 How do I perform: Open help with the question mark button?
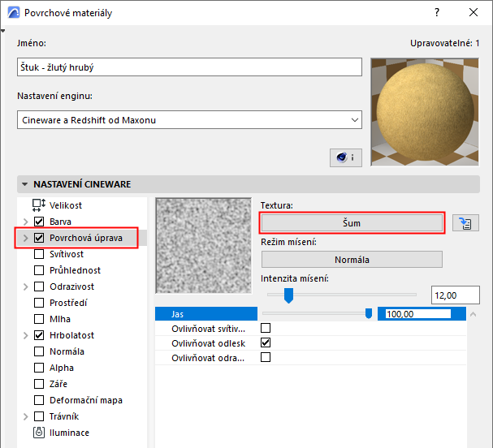(437, 12)
